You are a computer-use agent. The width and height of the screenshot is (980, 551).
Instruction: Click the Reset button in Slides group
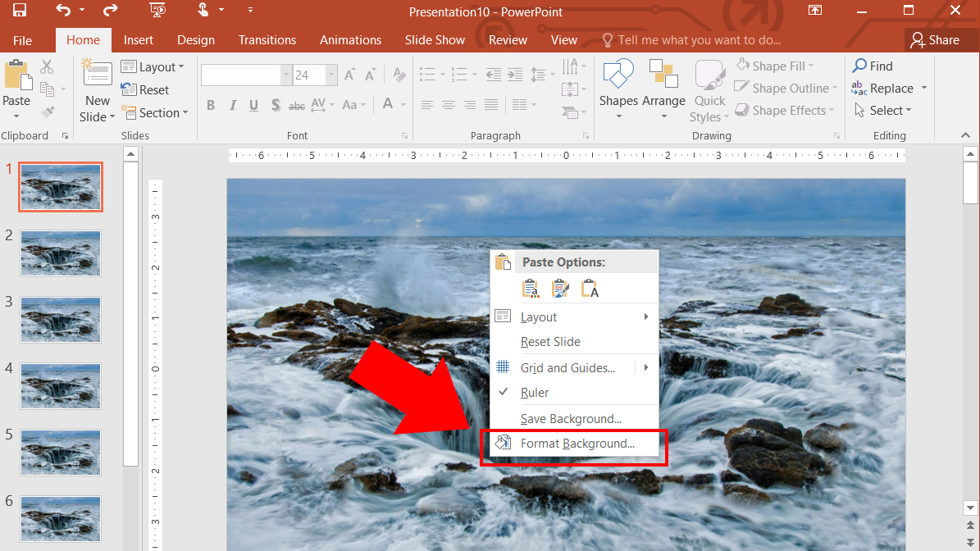click(x=145, y=90)
